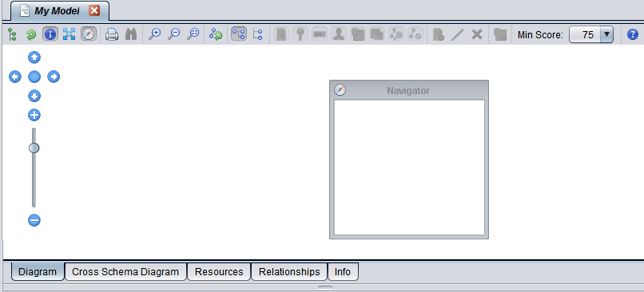
Task: Click the refresh layout nodes icon
Action: (216, 34)
